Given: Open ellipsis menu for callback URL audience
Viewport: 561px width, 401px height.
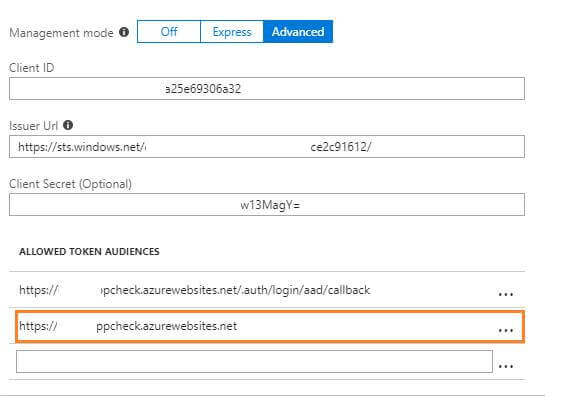Looking at the screenshot, I should click(506, 294).
